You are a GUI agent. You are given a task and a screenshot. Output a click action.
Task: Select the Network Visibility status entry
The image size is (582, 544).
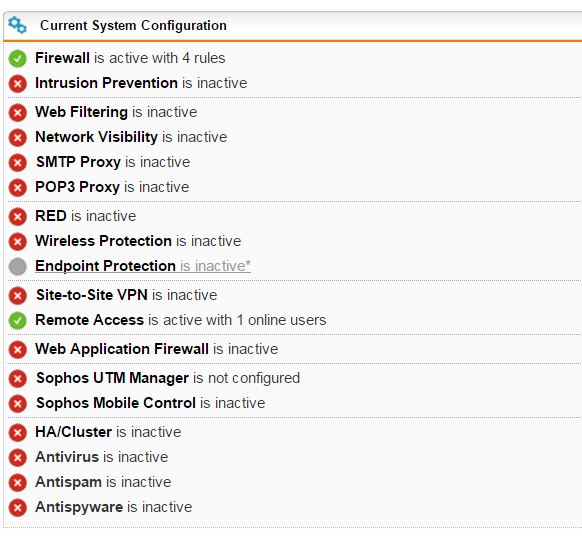(x=131, y=137)
